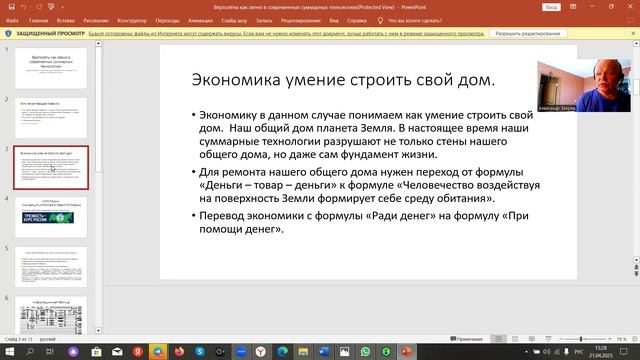Viewport: 640px width, 360px height.
Task: Click the slide title 'Экономика умение строить свой дом.'
Action: [x=343, y=80]
